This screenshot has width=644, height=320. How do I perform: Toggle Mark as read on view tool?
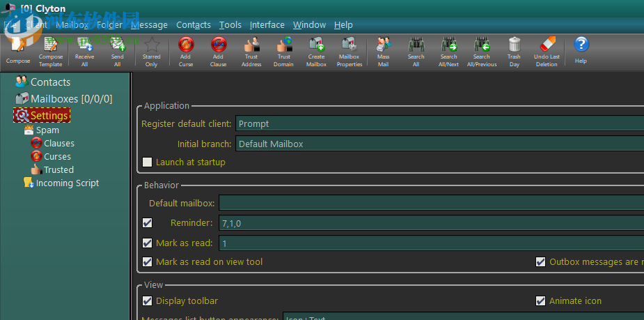[x=147, y=261]
